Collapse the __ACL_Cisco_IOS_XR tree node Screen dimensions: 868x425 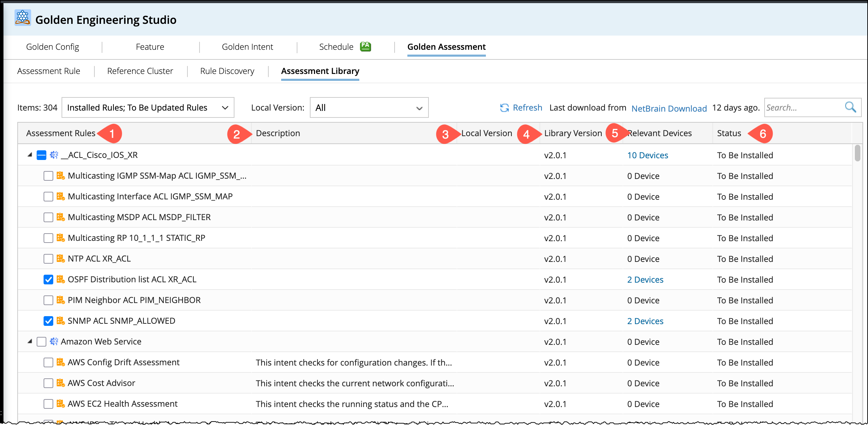pos(30,155)
